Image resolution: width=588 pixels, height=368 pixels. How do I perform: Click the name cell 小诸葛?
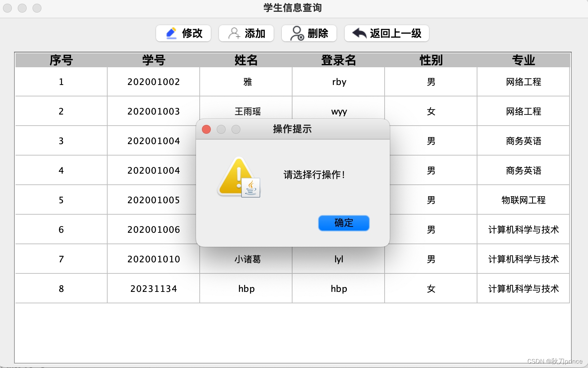pyautogui.click(x=246, y=260)
